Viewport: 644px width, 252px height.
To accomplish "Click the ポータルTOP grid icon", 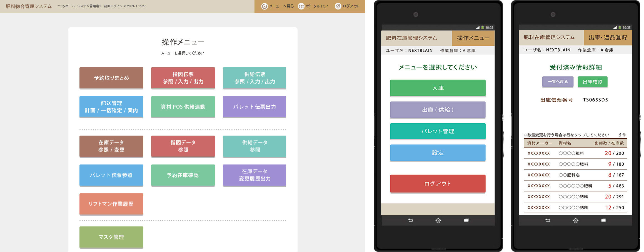I will click(x=301, y=6).
